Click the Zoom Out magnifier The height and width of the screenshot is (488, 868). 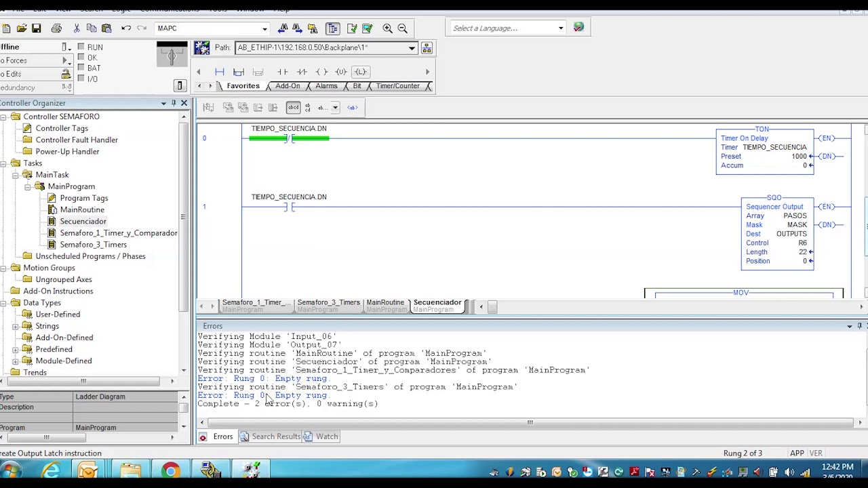coord(402,28)
